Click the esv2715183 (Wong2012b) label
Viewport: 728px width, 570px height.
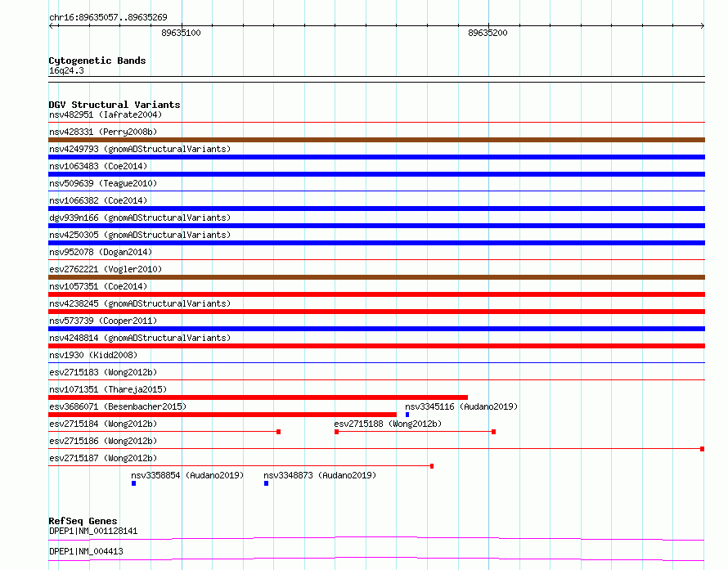click(x=103, y=372)
